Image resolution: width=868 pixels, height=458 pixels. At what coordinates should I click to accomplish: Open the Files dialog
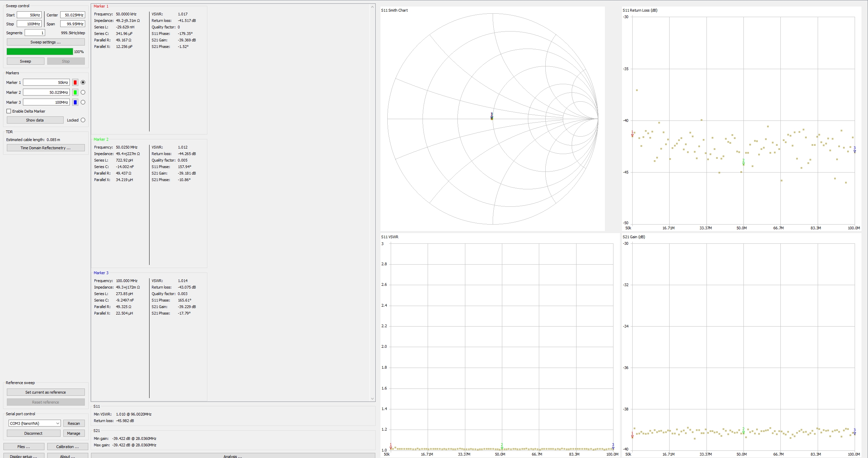[24, 447]
